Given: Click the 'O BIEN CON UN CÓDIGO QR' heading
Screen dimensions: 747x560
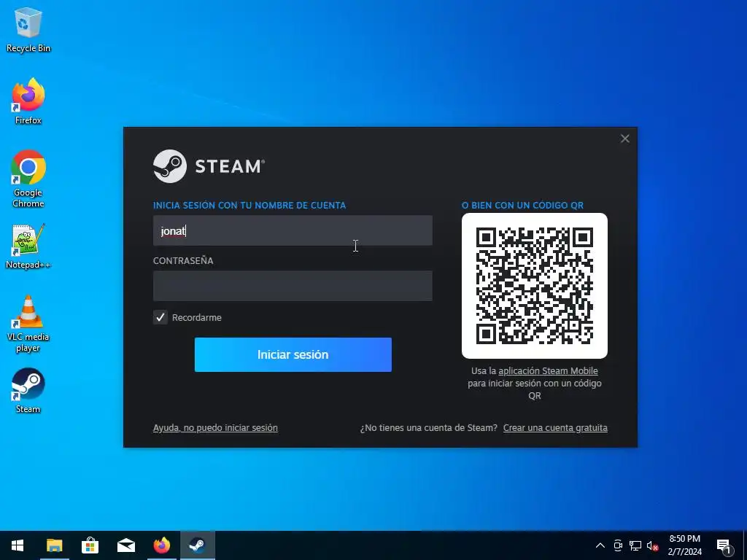Looking at the screenshot, I should tap(522, 205).
